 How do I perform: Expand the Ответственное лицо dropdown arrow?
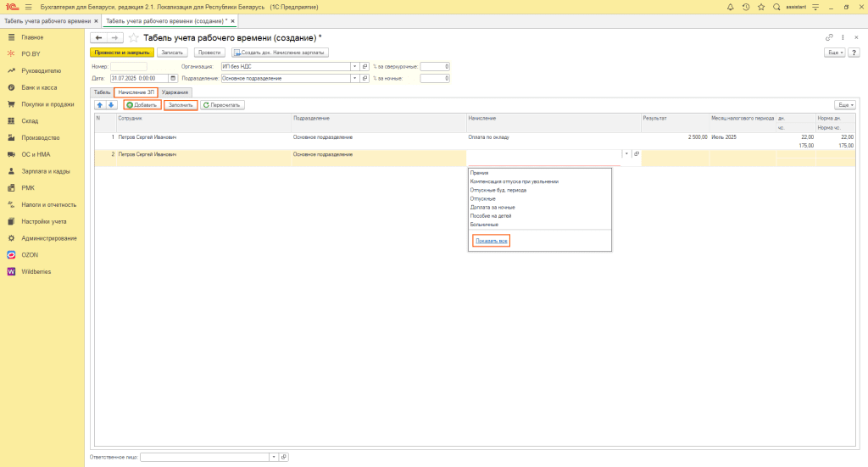[274, 457]
